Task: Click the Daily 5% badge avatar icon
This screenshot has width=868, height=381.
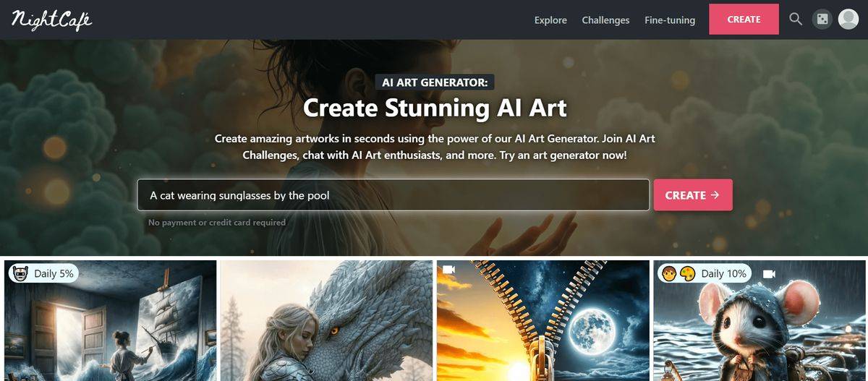Action: tap(21, 273)
